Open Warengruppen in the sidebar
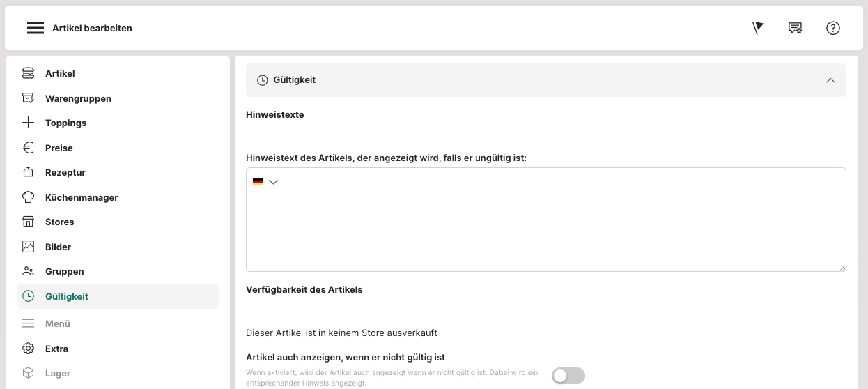 pos(78,98)
